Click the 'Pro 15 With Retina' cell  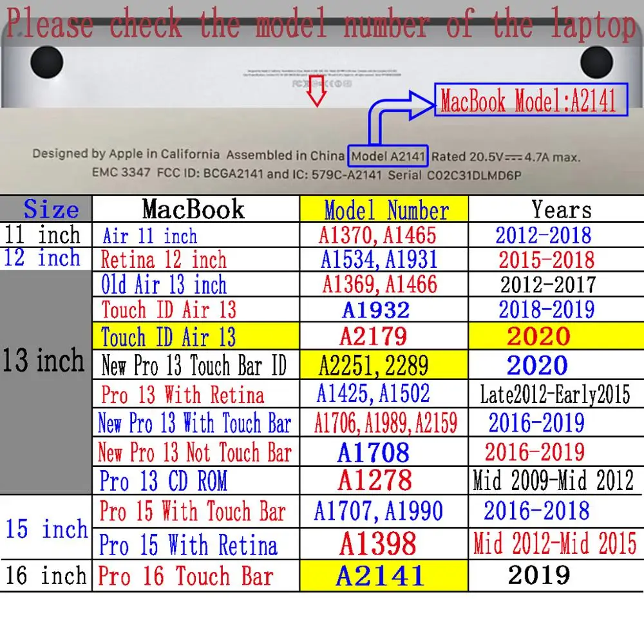pyautogui.click(x=196, y=544)
